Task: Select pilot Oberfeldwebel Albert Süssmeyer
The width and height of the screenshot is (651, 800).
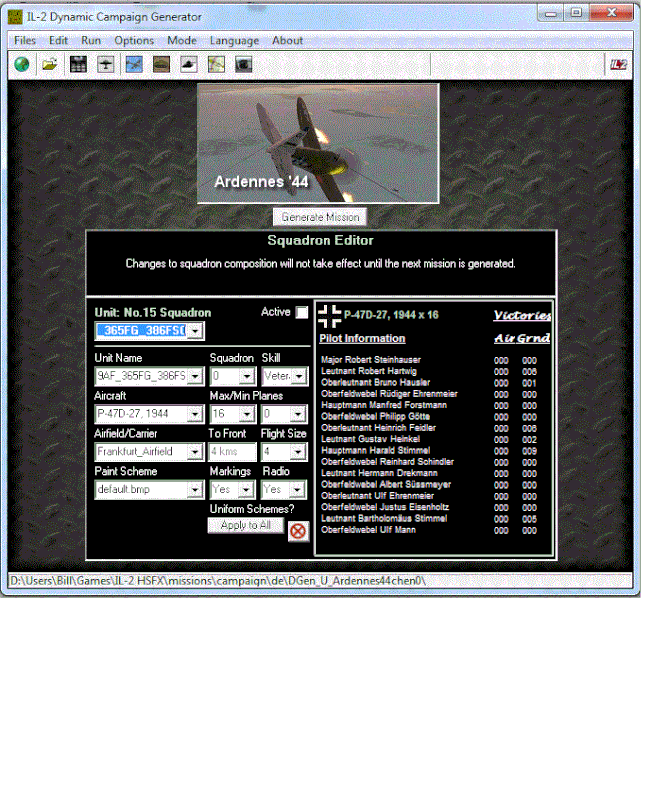Action: pyautogui.click(x=386, y=484)
